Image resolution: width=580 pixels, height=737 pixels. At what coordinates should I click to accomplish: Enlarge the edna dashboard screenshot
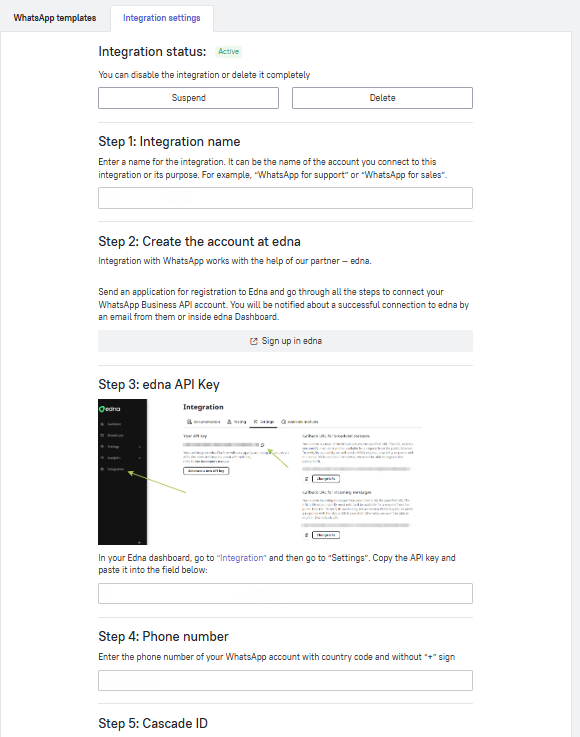pyautogui.click(x=260, y=471)
